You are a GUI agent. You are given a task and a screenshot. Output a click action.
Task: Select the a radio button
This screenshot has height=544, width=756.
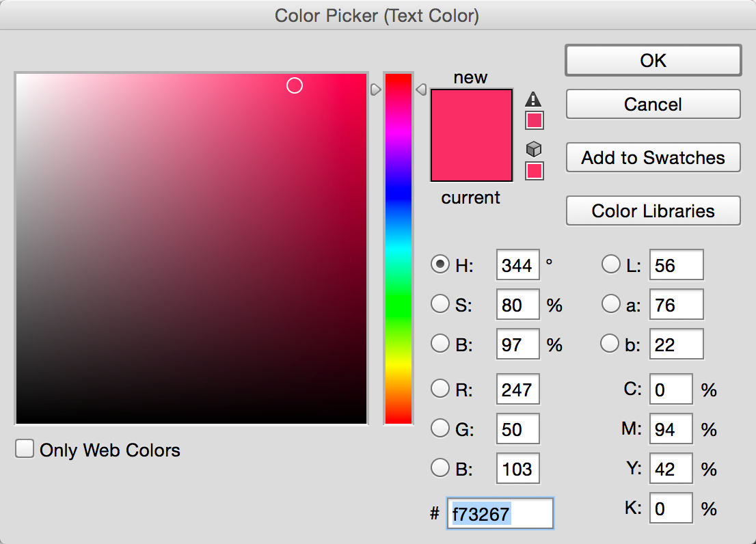tap(610, 303)
